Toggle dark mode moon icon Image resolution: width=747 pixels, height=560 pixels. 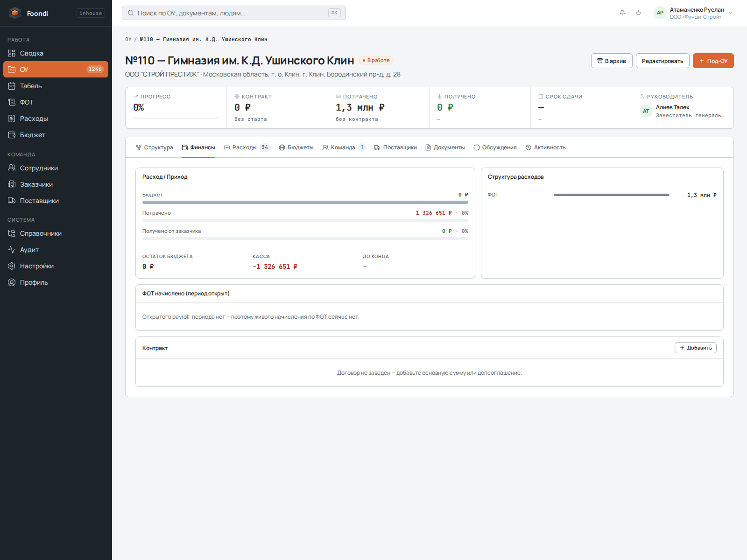pos(639,13)
